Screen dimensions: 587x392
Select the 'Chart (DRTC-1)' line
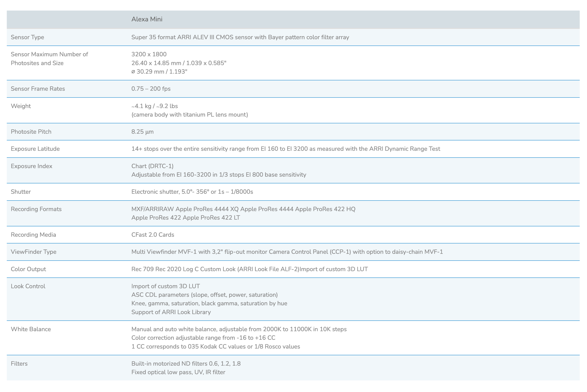pos(153,166)
